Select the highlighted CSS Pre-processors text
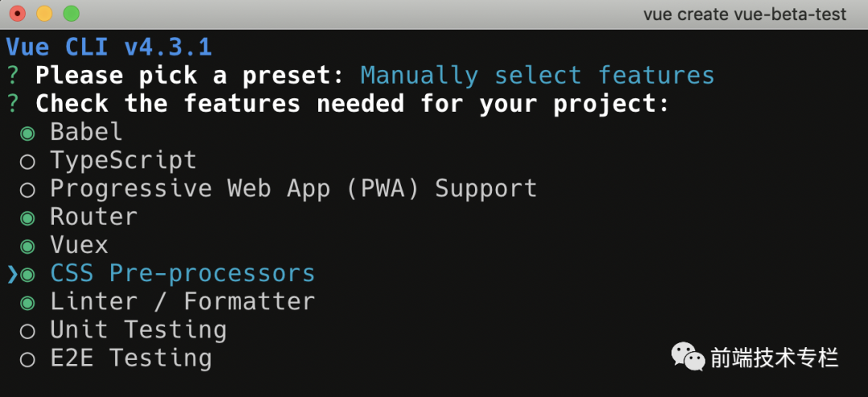Viewport: 868px width, 397px height. (182, 273)
